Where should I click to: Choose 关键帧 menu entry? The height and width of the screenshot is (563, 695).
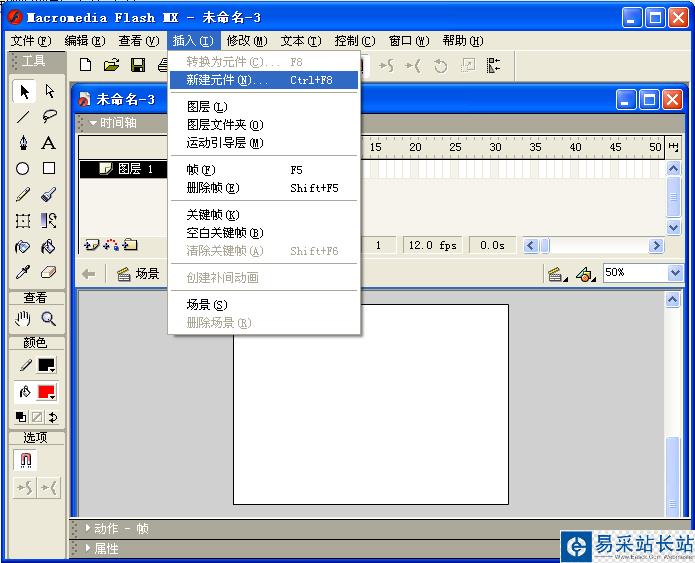pyautogui.click(x=264, y=215)
